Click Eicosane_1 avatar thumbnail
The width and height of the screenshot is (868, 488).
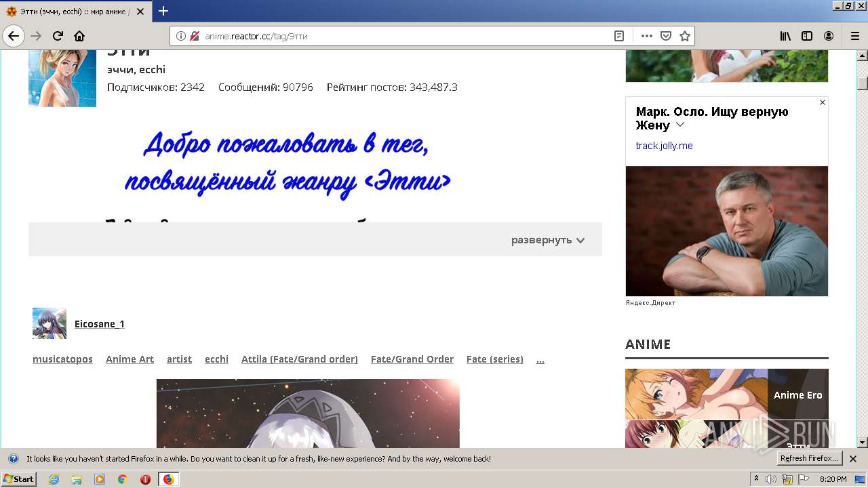(50, 323)
